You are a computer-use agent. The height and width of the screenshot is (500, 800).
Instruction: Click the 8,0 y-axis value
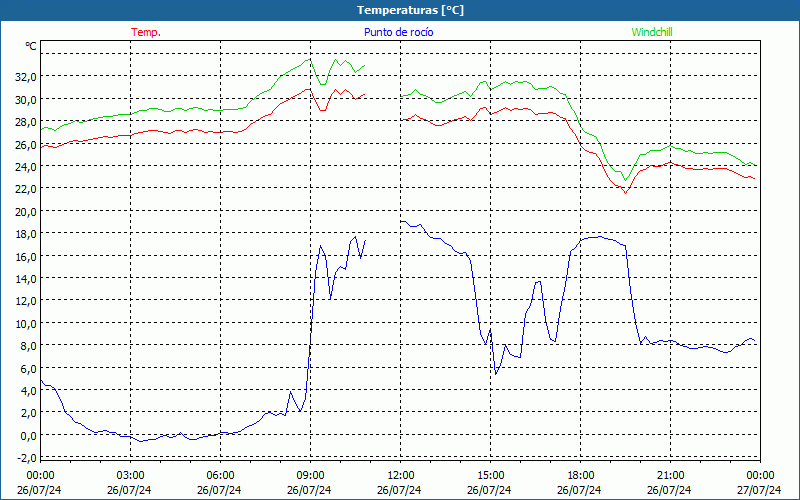29,346
